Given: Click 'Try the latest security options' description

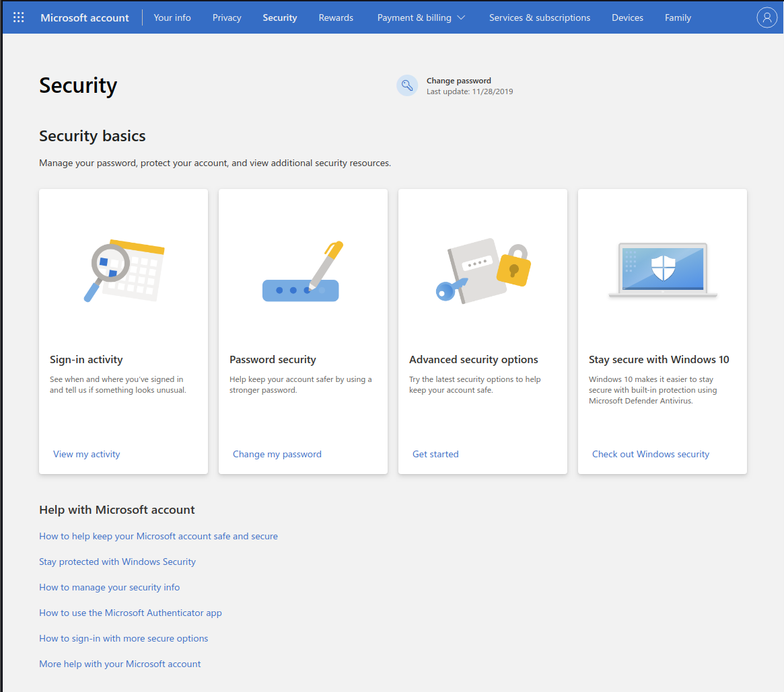Looking at the screenshot, I should point(474,385).
